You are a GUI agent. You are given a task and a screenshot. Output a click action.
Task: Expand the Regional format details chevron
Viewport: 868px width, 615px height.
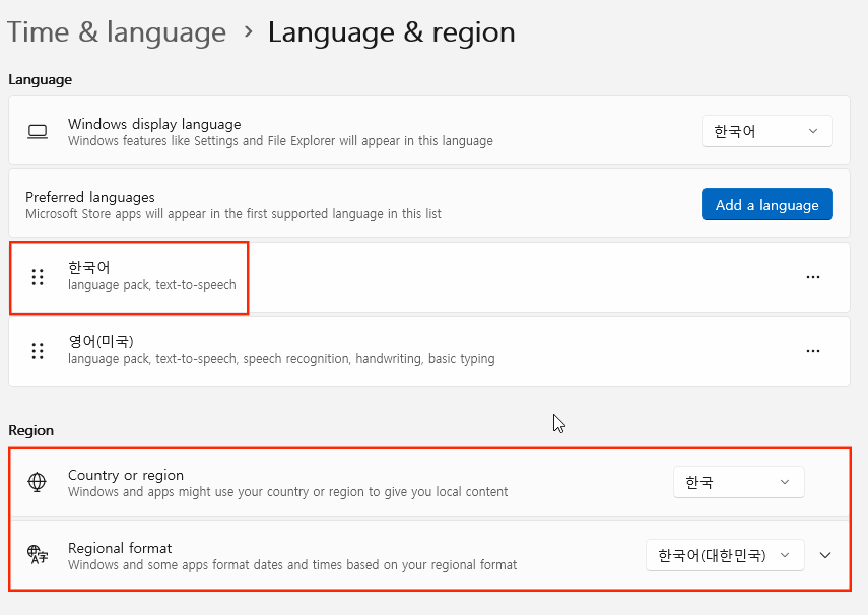(825, 555)
